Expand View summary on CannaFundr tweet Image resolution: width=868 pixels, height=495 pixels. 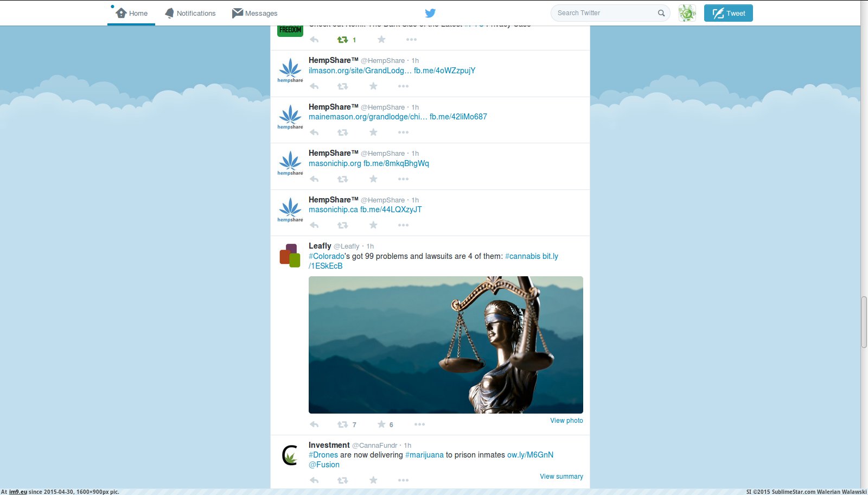(561, 477)
